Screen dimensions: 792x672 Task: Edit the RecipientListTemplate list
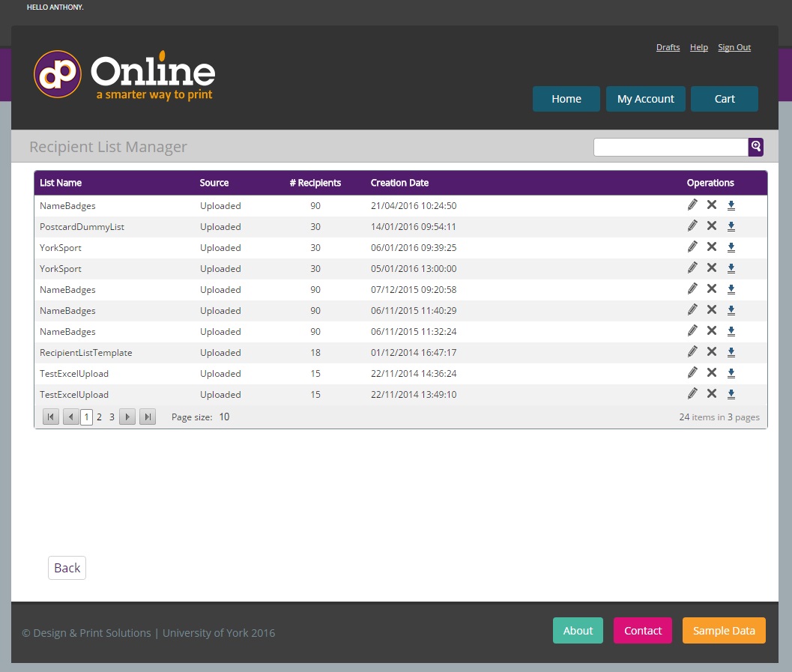692,351
